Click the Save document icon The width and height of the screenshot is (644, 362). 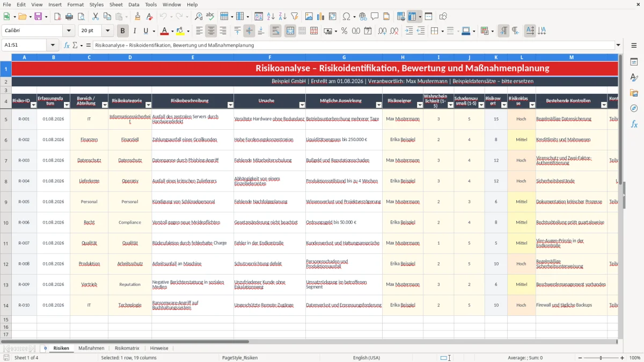tap(38, 17)
